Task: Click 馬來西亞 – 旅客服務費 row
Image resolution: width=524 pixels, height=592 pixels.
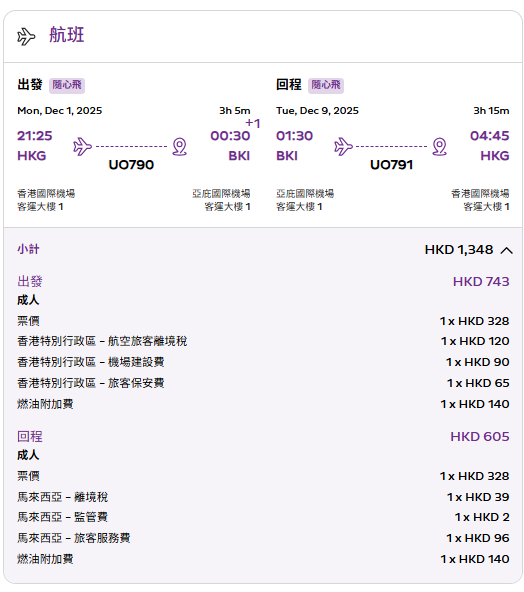Action: 263,538
